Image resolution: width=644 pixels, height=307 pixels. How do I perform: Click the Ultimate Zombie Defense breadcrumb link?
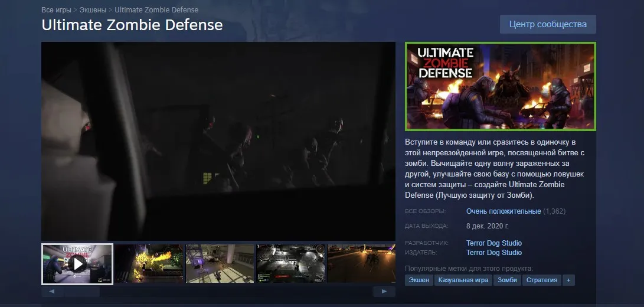click(156, 9)
